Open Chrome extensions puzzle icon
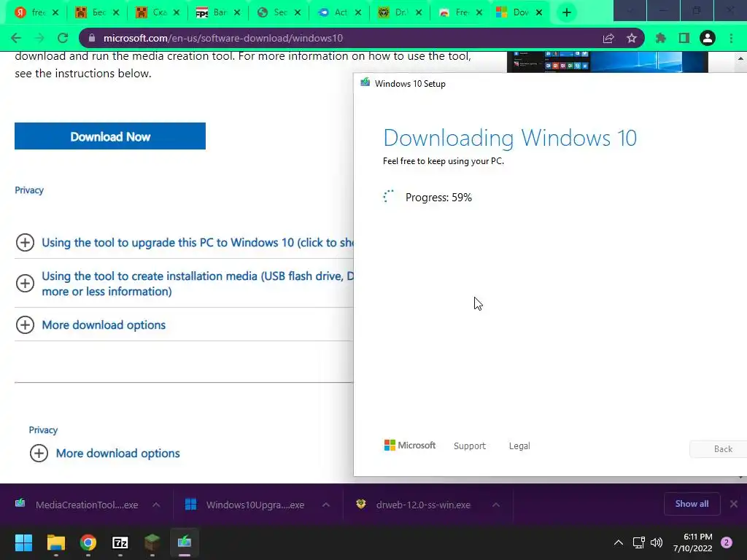747x560 pixels. 661,38
